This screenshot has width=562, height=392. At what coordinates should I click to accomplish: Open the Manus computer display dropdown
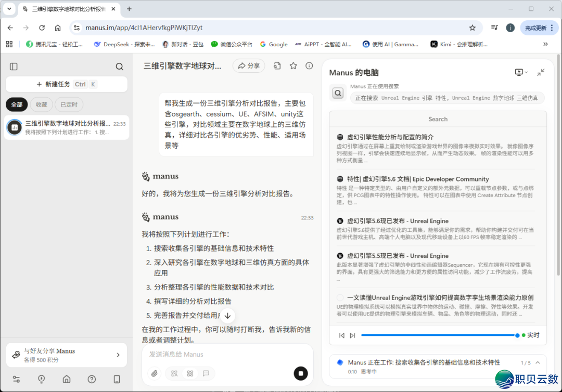(x=521, y=72)
